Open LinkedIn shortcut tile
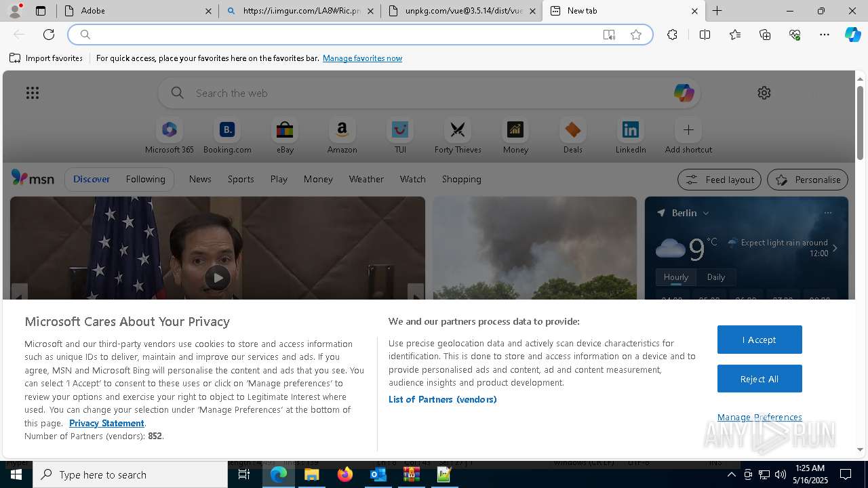The height and width of the screenshot is (488, 868). tap(631, 136)
